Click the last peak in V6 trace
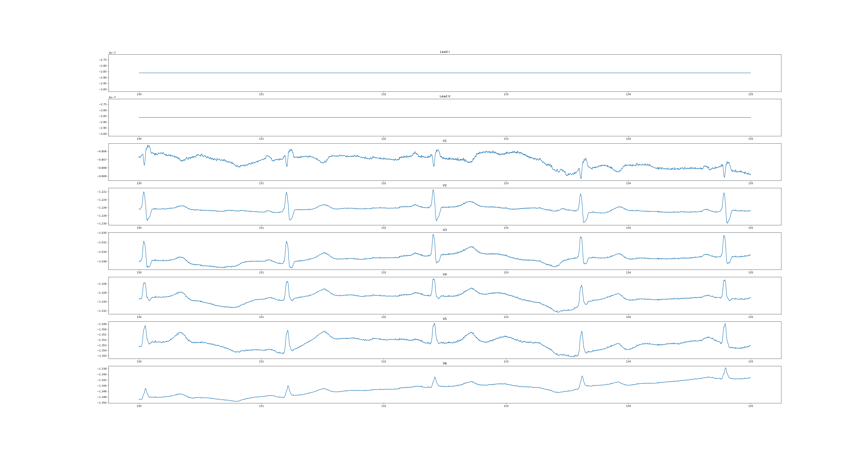The image size is (868, 453). click(x=726, y=368)
